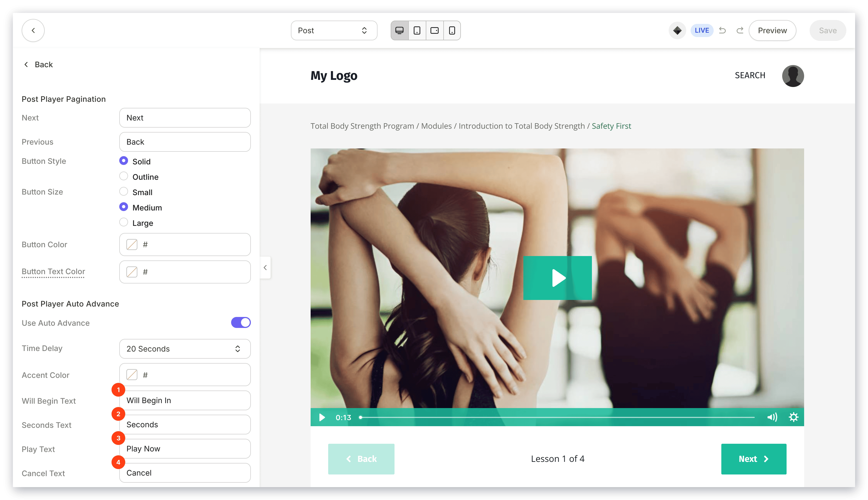
Task: Select the Outline button style
Action: [123, 176]
